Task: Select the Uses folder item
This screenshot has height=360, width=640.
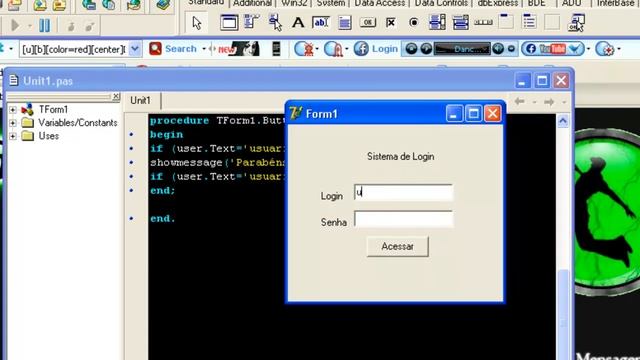Action: [x=49, y=136]
